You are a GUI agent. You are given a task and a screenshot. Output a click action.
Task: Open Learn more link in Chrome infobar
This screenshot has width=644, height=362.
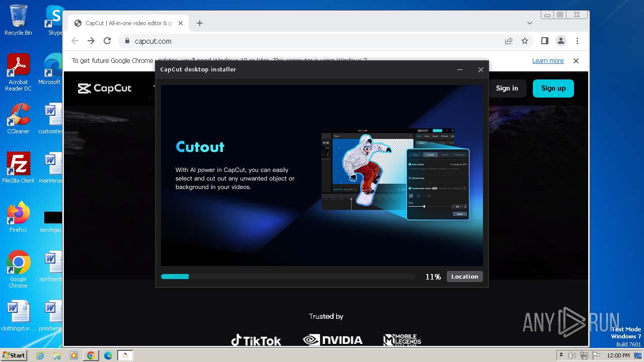[548, 60]
